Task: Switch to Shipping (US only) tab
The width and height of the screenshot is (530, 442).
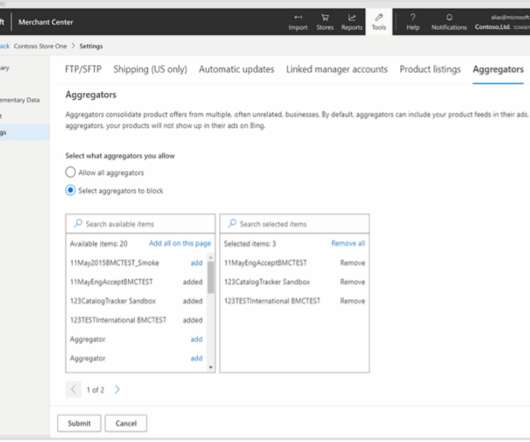Action: coord(150,69)
